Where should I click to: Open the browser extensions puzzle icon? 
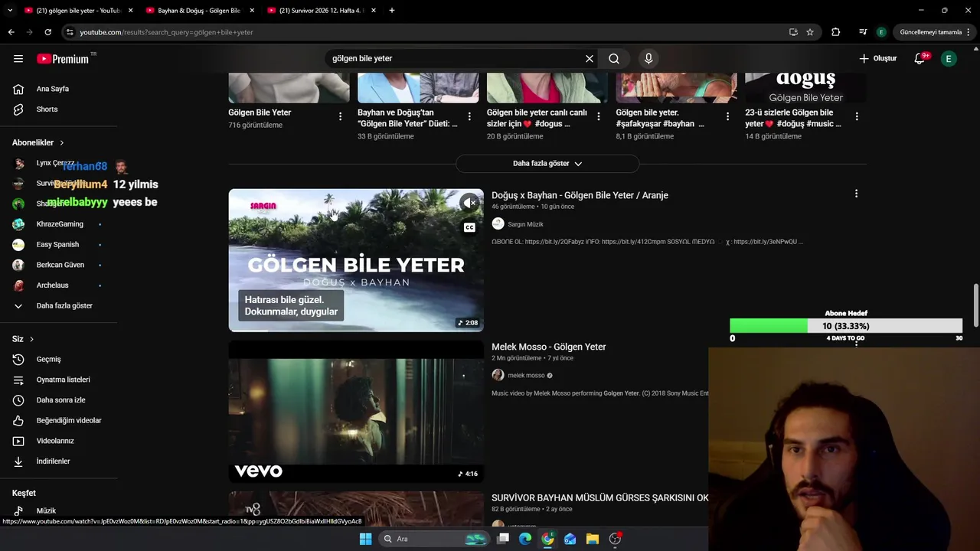point(836,32)
